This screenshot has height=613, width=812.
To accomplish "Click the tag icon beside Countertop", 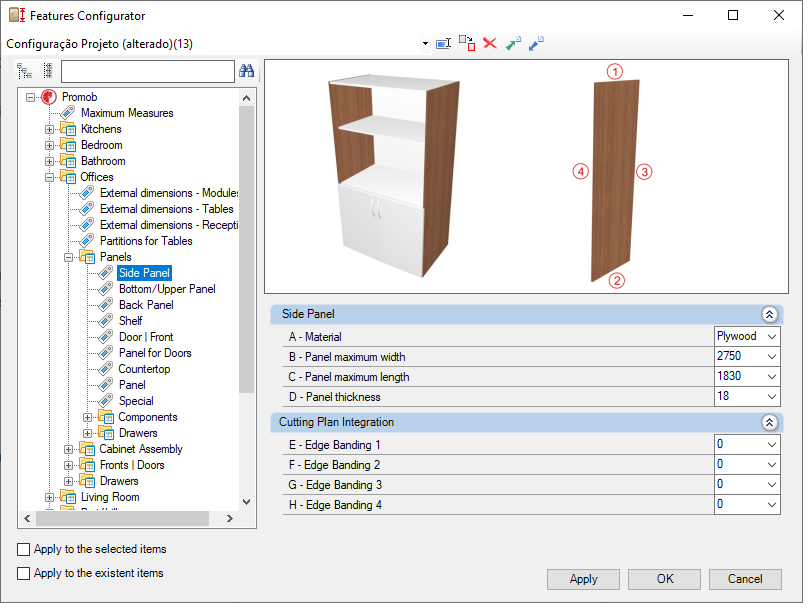I will coord(106,369).
